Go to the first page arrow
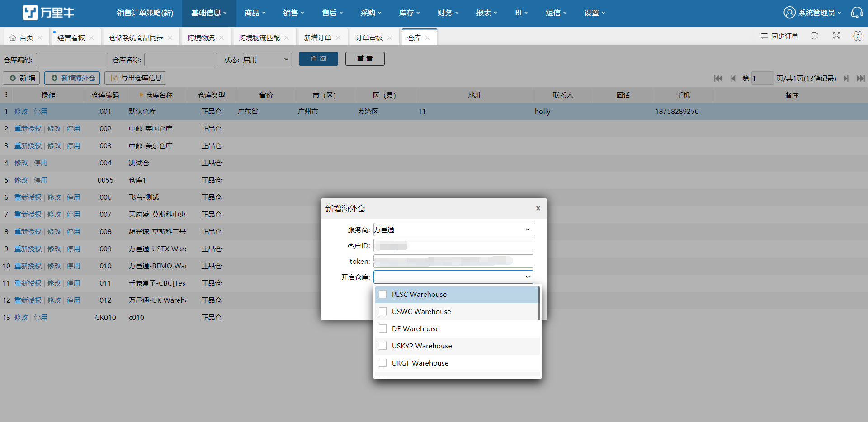 coord(718,78)
